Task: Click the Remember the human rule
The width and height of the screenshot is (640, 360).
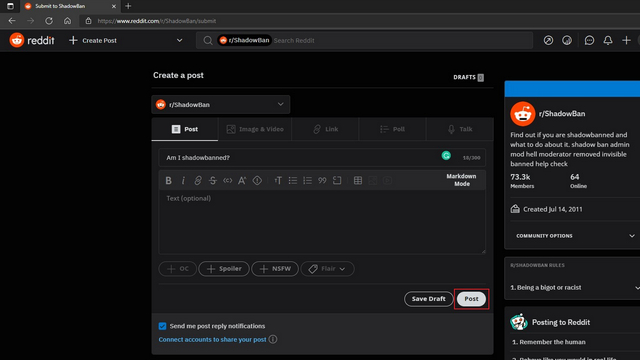Action: tap(549, 342)
